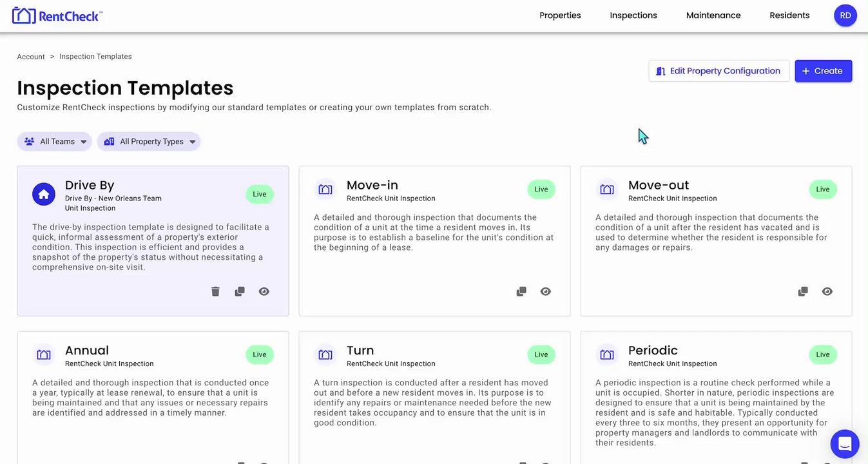The height and width of the screenshot is (464, 868).
Task: Click Edit Property Configuration button
Action: (719, 71)
